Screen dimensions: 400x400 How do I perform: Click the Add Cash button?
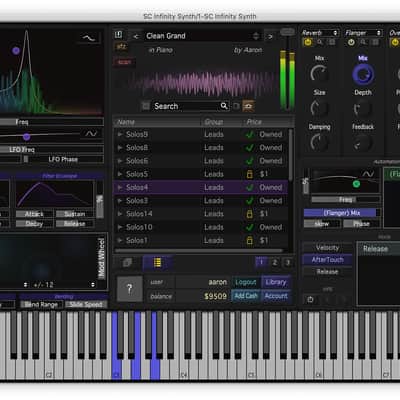pyautogui.click(x=246, y=296)
